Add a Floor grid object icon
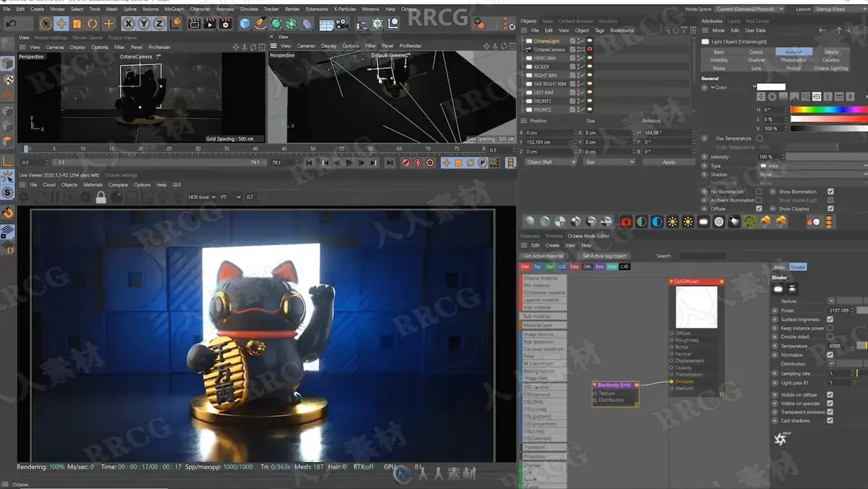Image resolution: width=868 pixels, height=489 pixels. coord(325,24)
